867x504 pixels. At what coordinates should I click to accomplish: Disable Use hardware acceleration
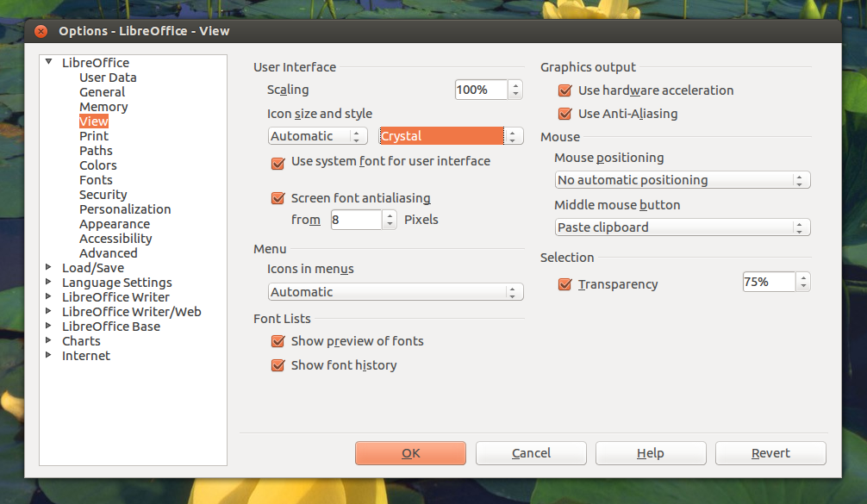(x=565, y=90)
